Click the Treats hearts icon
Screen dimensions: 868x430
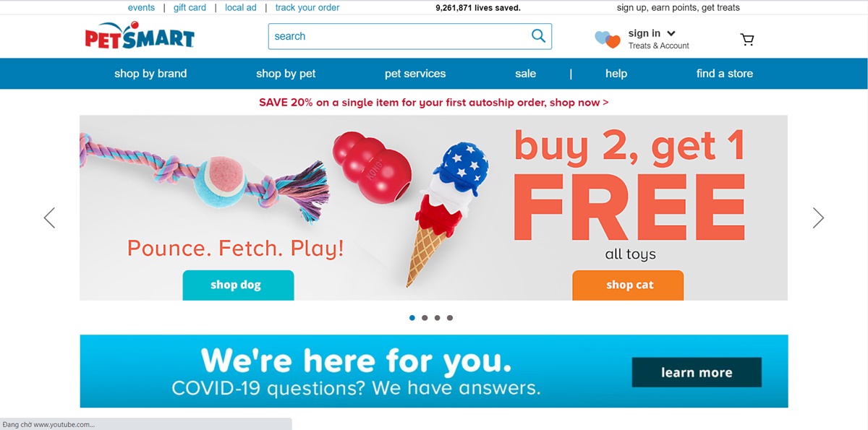click(x=608, y=40)
